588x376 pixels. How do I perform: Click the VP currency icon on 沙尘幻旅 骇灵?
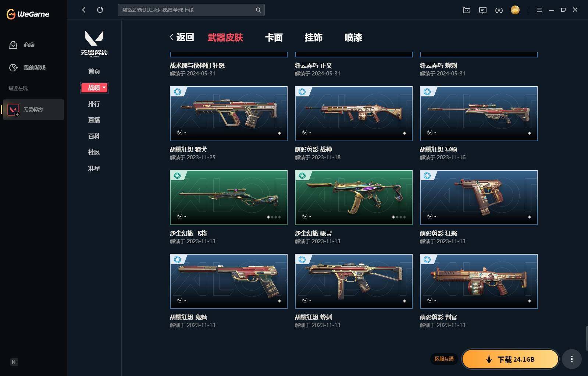(x=305, y=216)
